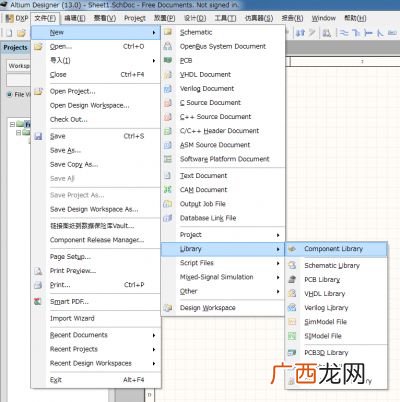Click the PCB Library icon
Screen dimensions: 400x402
pos(292,279)
